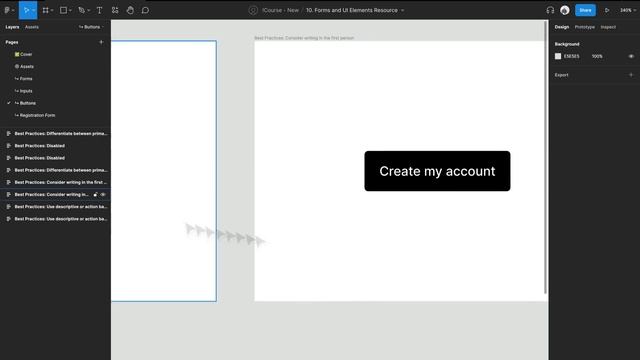The width and height of the screenshot is (640, 360).
Task: Open the 340% zoom dropdown
Action: 628,10
